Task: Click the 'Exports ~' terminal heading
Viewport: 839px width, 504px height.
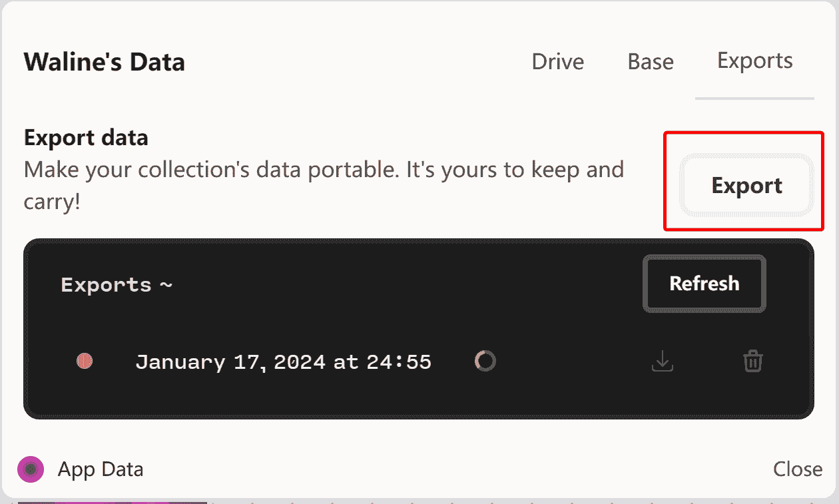Action: click(107, 285)
